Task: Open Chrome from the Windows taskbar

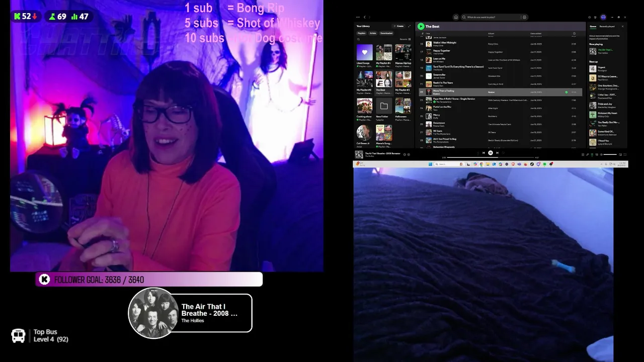Action: click(x=481, y=164)
